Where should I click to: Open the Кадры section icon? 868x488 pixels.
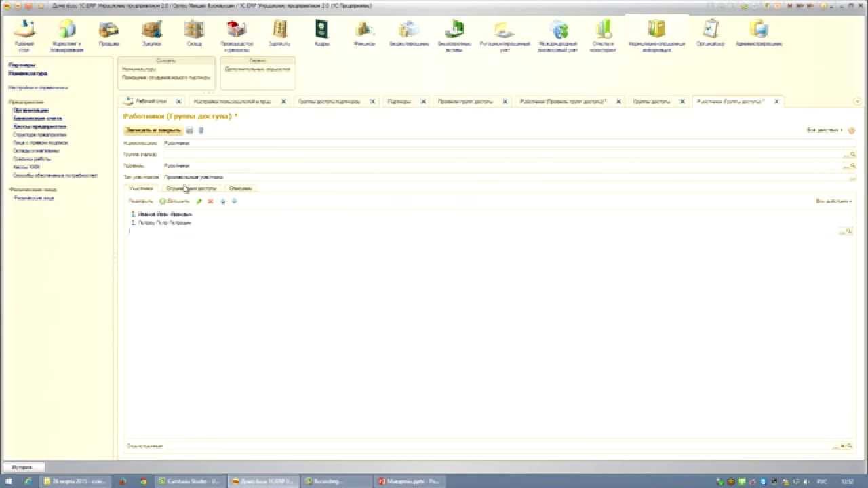point(321,33)
